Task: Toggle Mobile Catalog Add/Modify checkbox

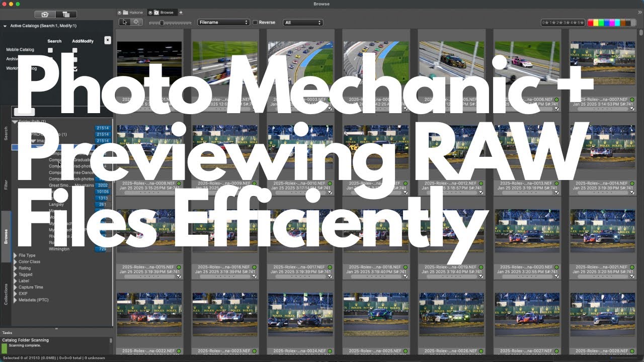Action: 75,50
